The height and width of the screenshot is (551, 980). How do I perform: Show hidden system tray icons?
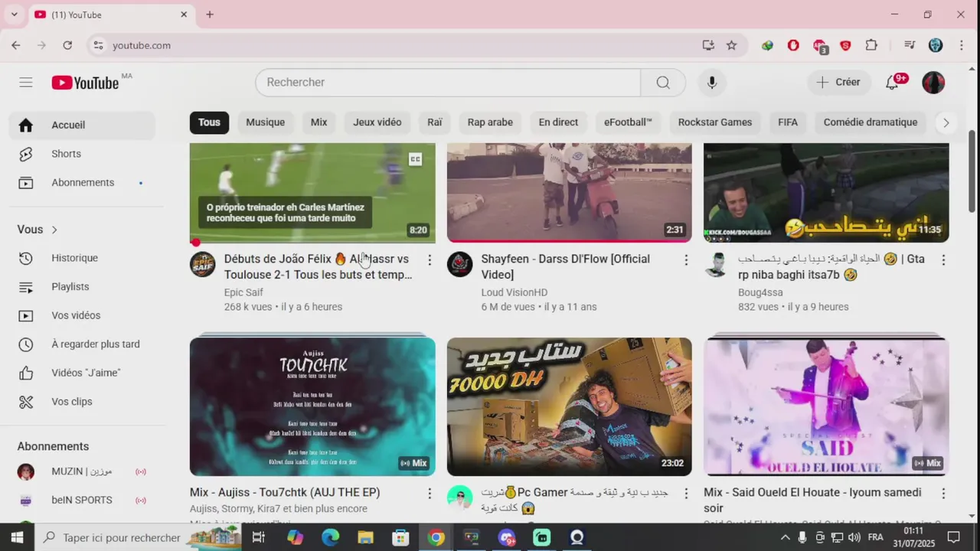[785, 537]
